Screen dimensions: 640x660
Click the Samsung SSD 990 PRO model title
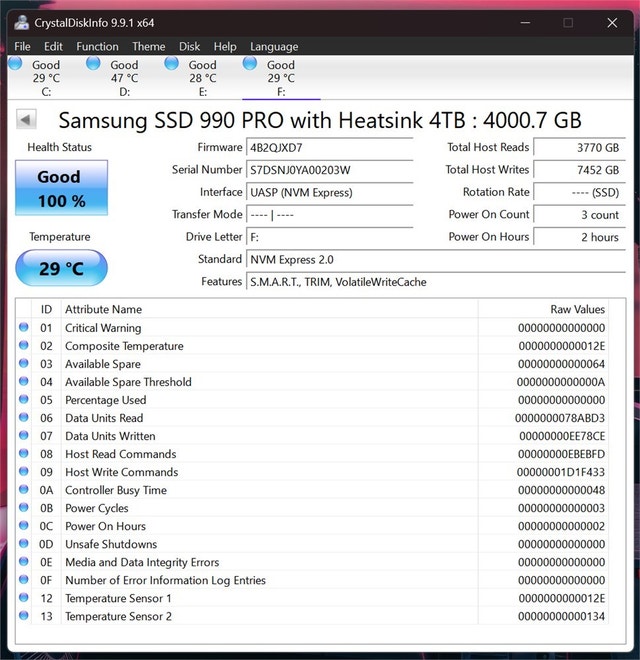[x=320, y=120]
